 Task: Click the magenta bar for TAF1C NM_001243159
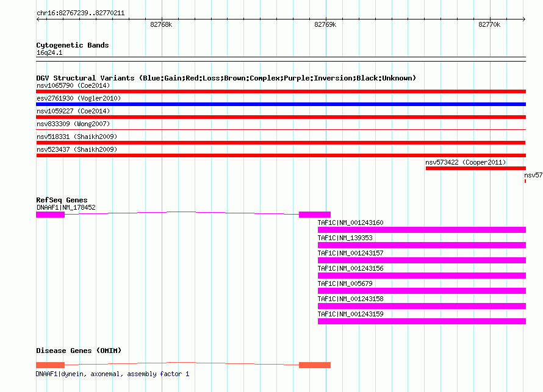pos(422,321)
